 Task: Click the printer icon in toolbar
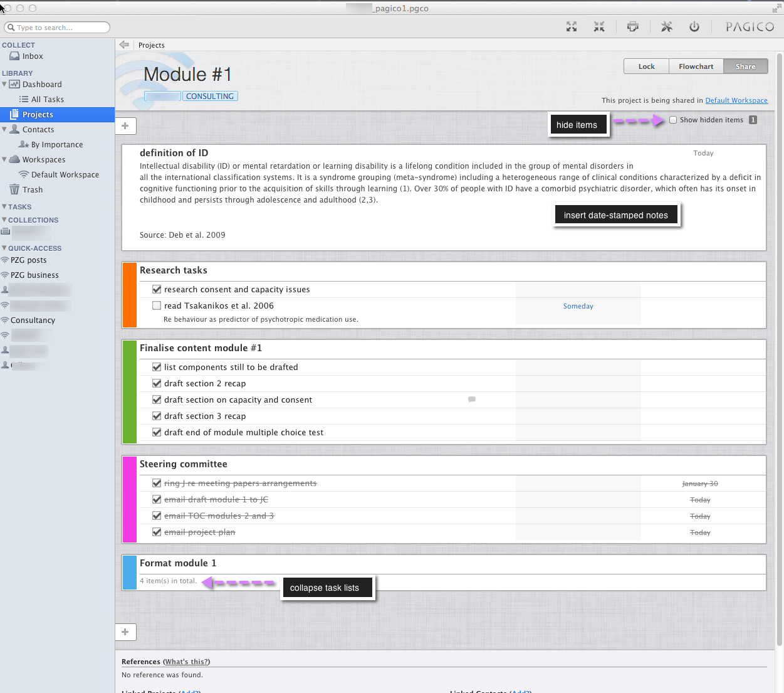632,26
